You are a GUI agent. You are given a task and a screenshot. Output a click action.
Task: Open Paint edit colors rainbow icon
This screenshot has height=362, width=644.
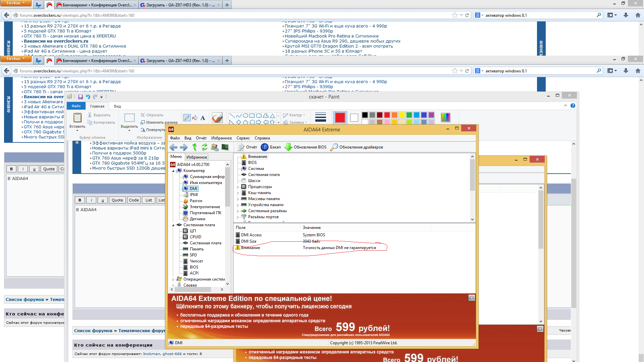445,117
